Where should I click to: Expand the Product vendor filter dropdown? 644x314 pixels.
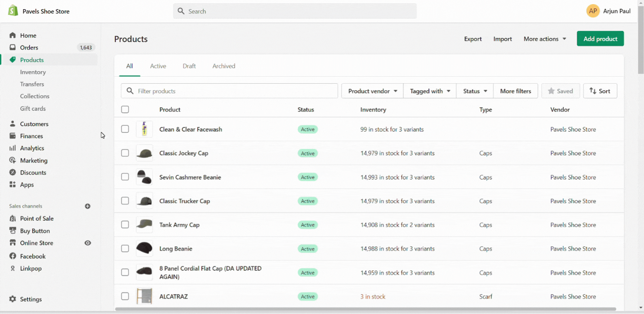click(372, 91)
